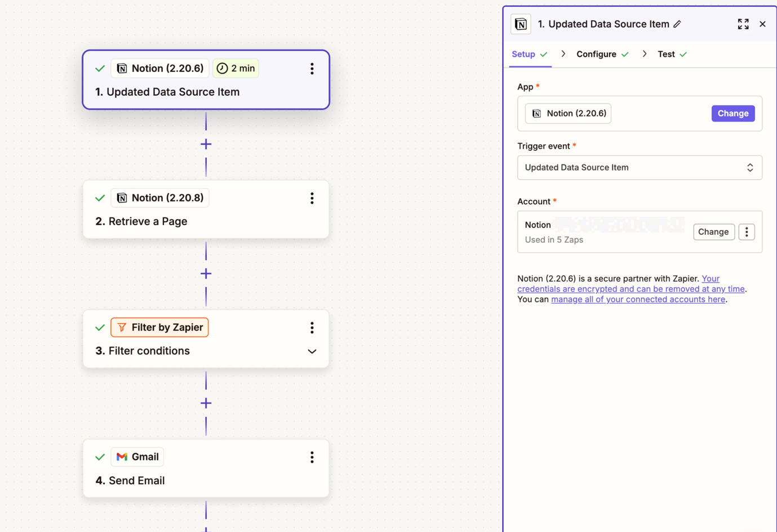Click Change button for Notion account
This screenshot has height=532, width=777.
(713, 232)
